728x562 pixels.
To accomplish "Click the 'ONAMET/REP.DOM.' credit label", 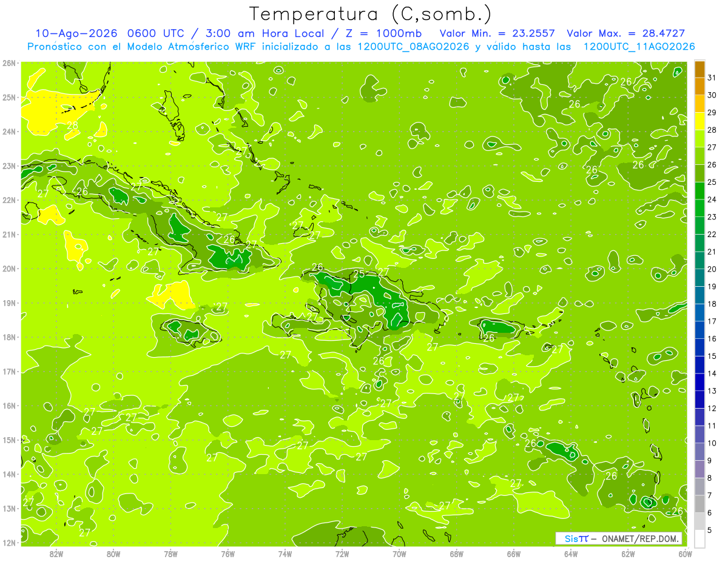I will coord(639,538).
